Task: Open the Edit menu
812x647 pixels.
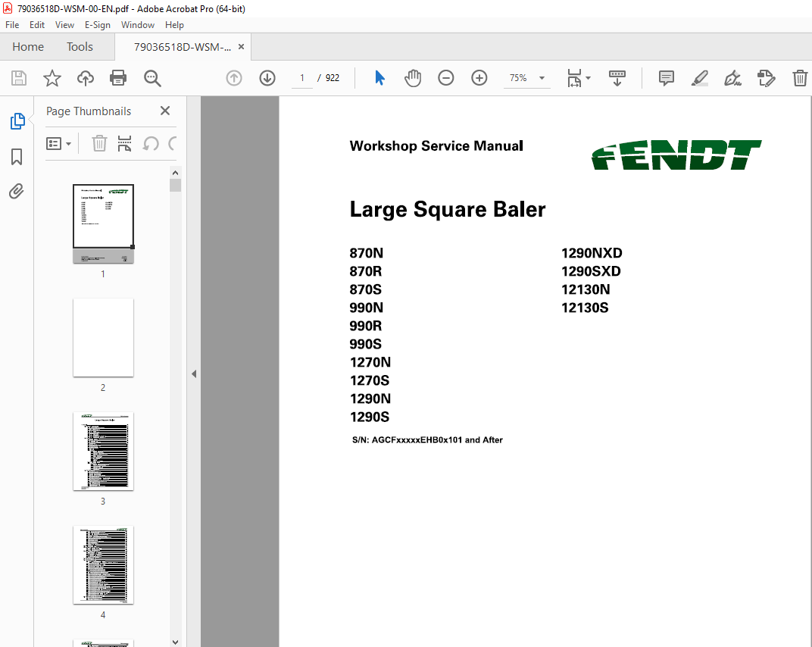Action: point(37,25)
